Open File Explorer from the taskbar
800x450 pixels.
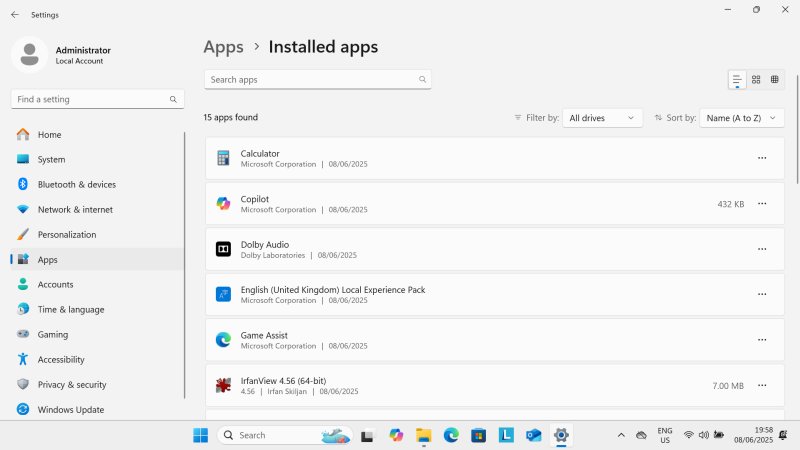[424, 435]
